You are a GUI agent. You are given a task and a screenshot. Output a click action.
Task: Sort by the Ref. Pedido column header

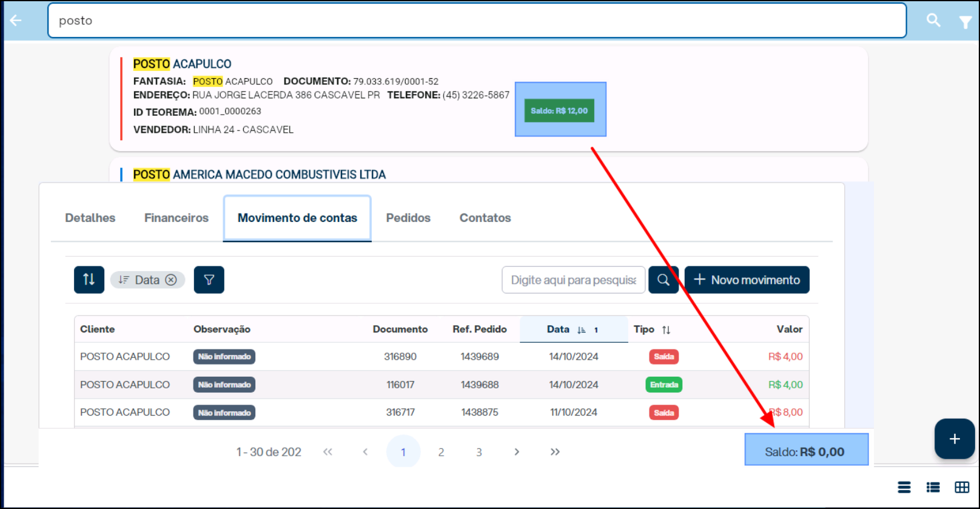(x=480, y=329)
